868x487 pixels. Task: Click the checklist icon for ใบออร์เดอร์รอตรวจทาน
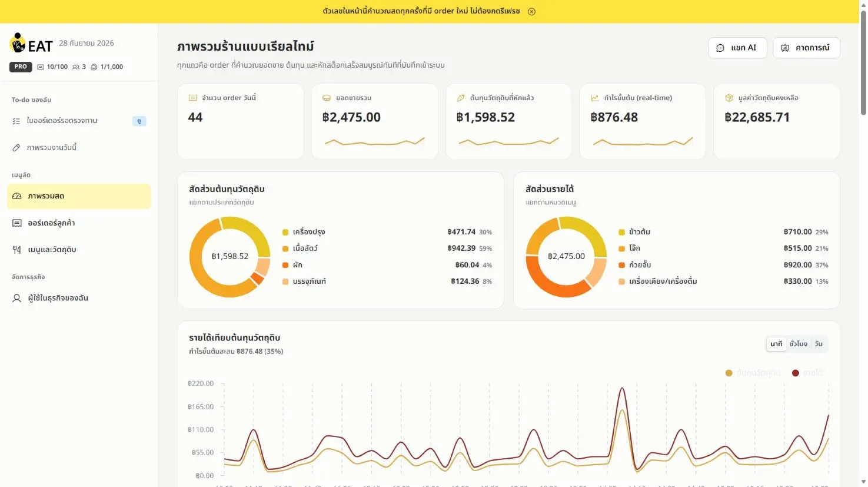point(16,121)
